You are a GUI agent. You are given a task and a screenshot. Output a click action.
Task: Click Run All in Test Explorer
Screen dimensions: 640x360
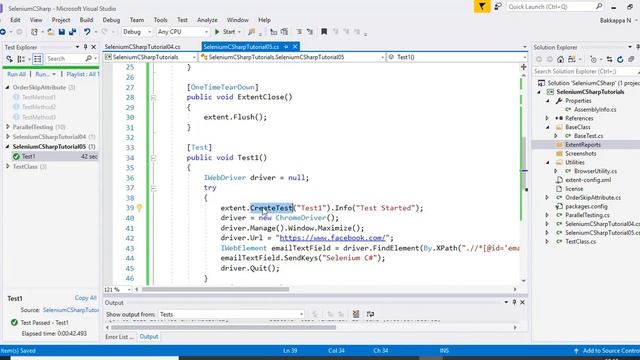(x=16, y=74)
